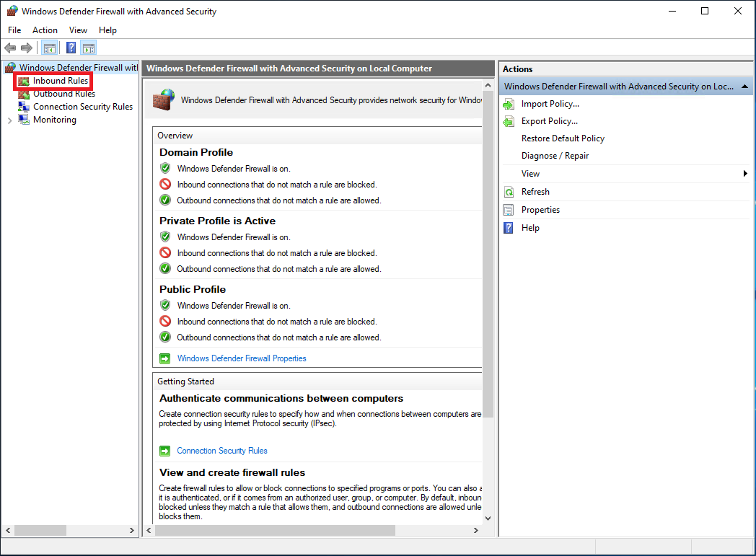Click the Back arrow toolbar icon
Screen dimensions: 756x556
click(x=10, y=48)
